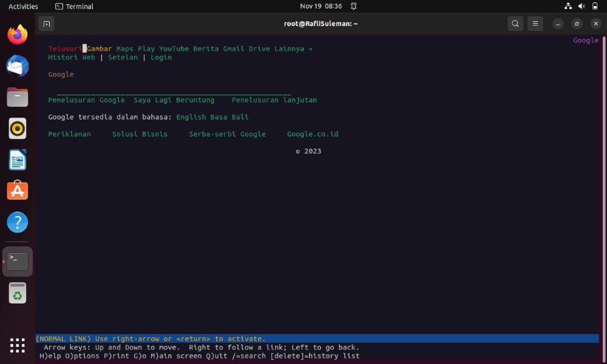Select the Terminal icon in dock

click(18, 261)
